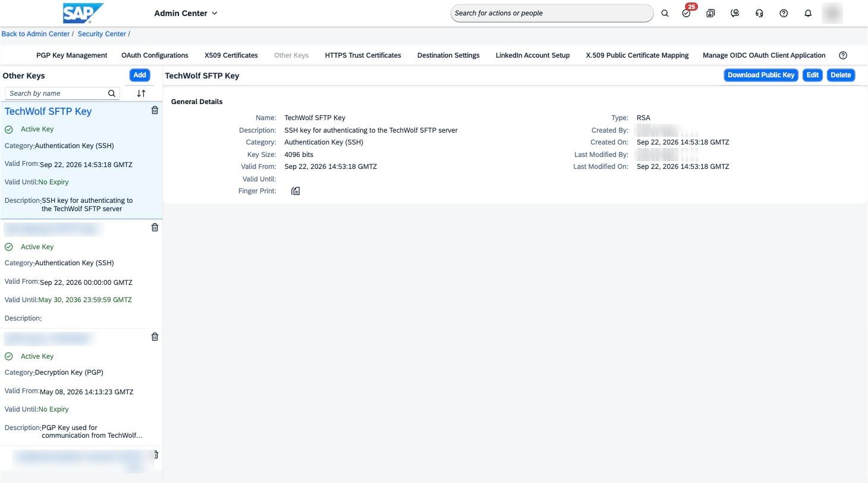The height and width of the screenshot is (483, 868).
Task: Click the sort order arrows icon
Action: click(141, 93)
